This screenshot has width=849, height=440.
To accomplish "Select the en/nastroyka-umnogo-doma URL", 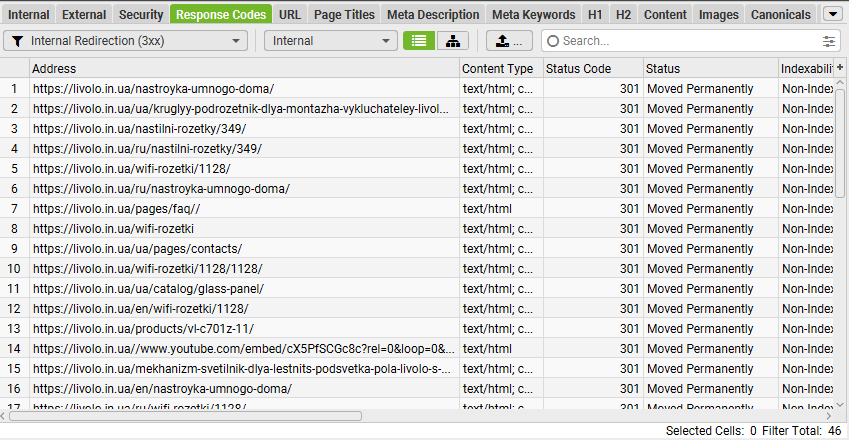I will [162, 389].
